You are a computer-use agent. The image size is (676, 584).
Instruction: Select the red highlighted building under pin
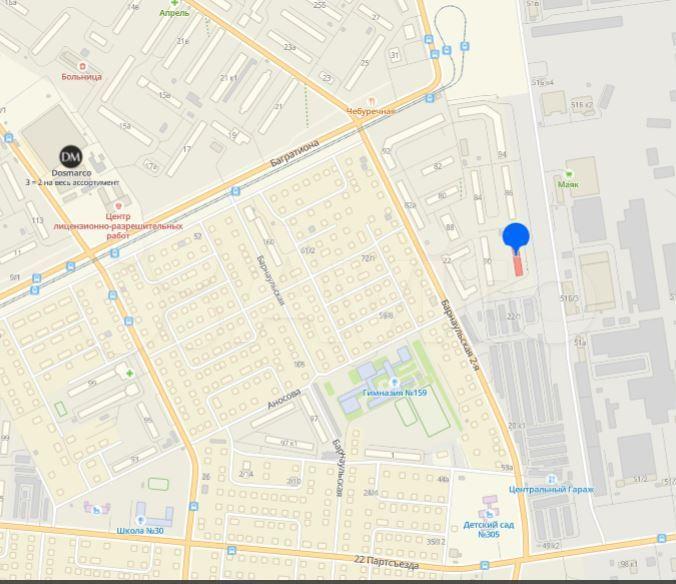click(518, 265)
